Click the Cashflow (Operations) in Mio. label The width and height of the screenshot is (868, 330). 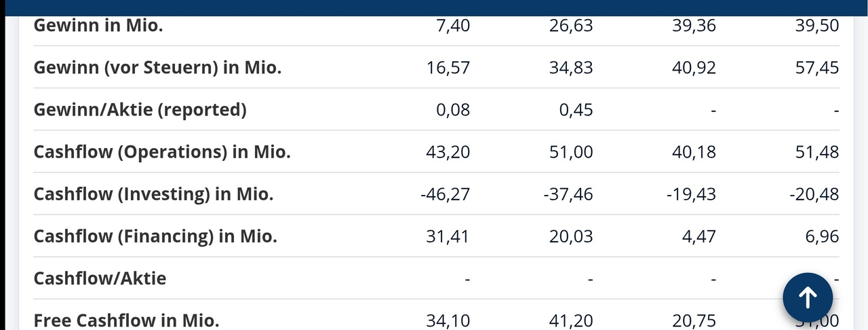click(x=162, y=152)
